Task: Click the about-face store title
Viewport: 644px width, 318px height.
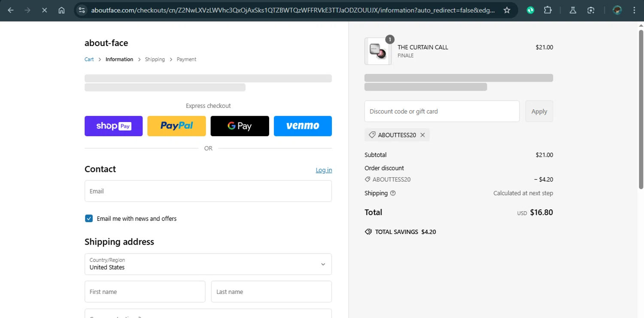Action: 106,43
